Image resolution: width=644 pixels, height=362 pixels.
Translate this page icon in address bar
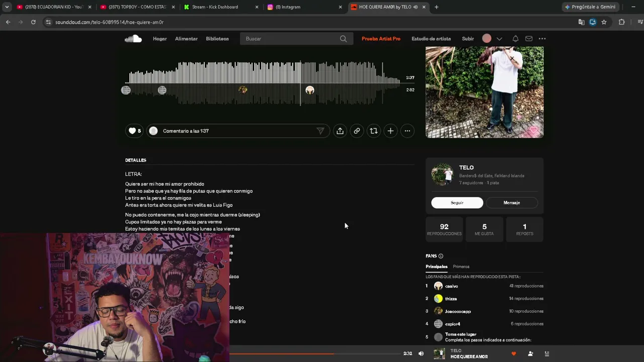(x=582, y=22)
